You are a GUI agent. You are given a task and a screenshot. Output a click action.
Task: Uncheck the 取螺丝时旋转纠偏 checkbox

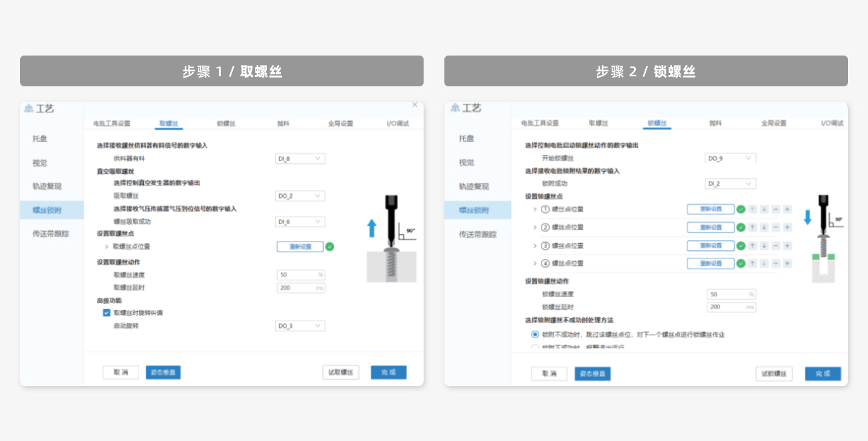[106, 313]
